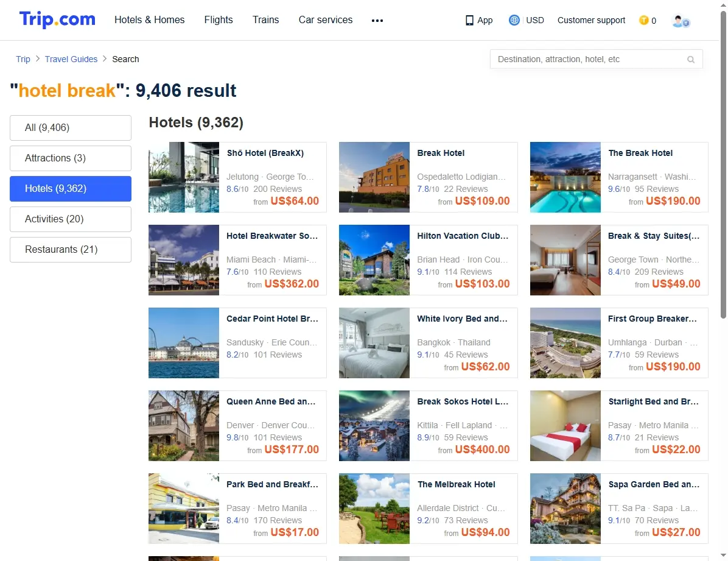Click the search magnifier icon
The height and width of the screenshot is (561, 728).
pyautogui.click(x=691, y=60)
